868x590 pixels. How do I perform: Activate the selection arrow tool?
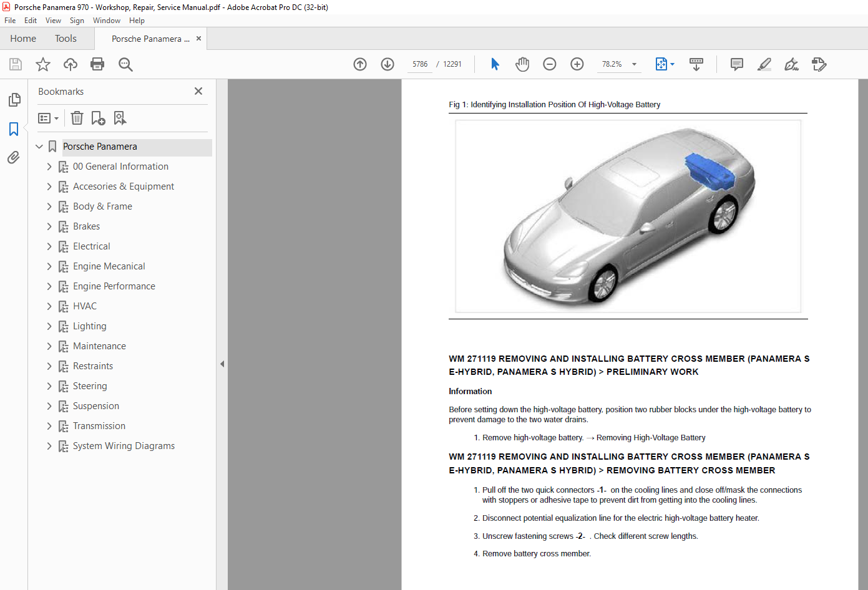click(x=495, y=64)
